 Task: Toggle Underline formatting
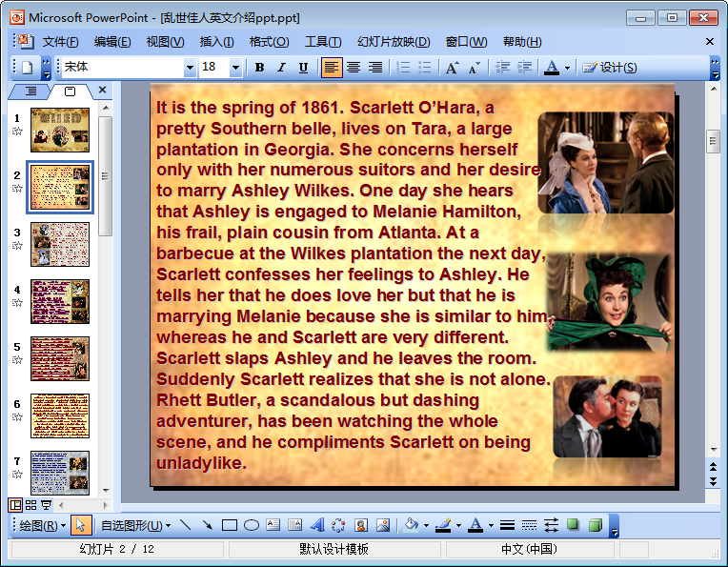click(x=304, y=68)
